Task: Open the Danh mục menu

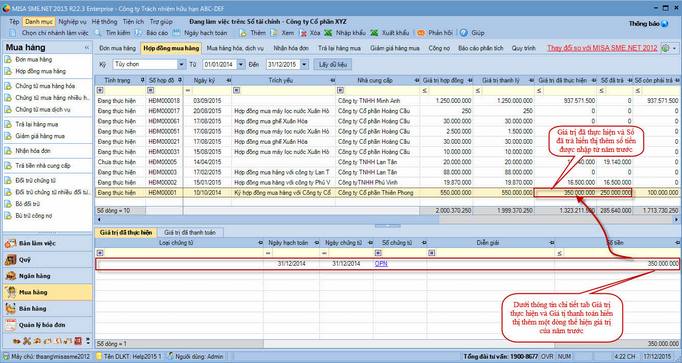Action: coord(39,22)
